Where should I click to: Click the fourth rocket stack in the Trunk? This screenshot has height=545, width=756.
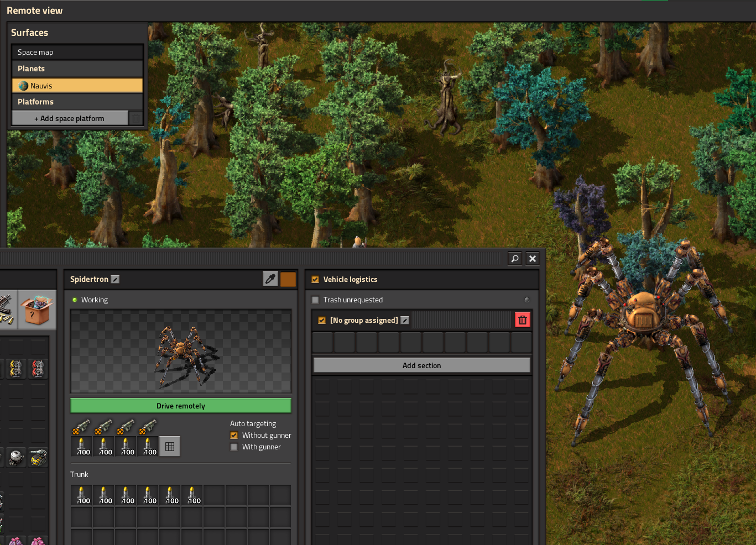148,495
